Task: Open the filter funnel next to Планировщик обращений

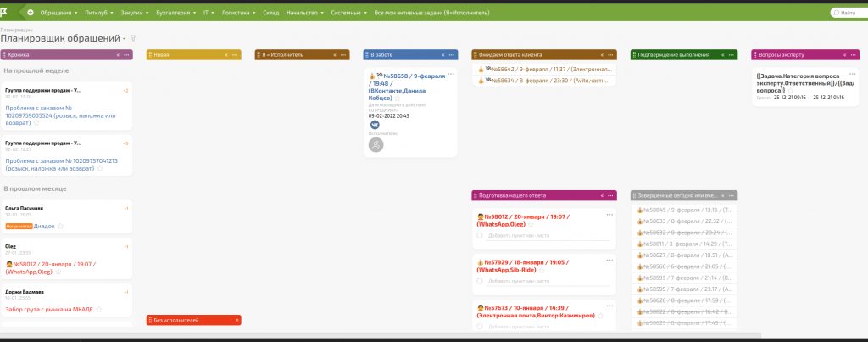Action: click(x=133, y=38)
